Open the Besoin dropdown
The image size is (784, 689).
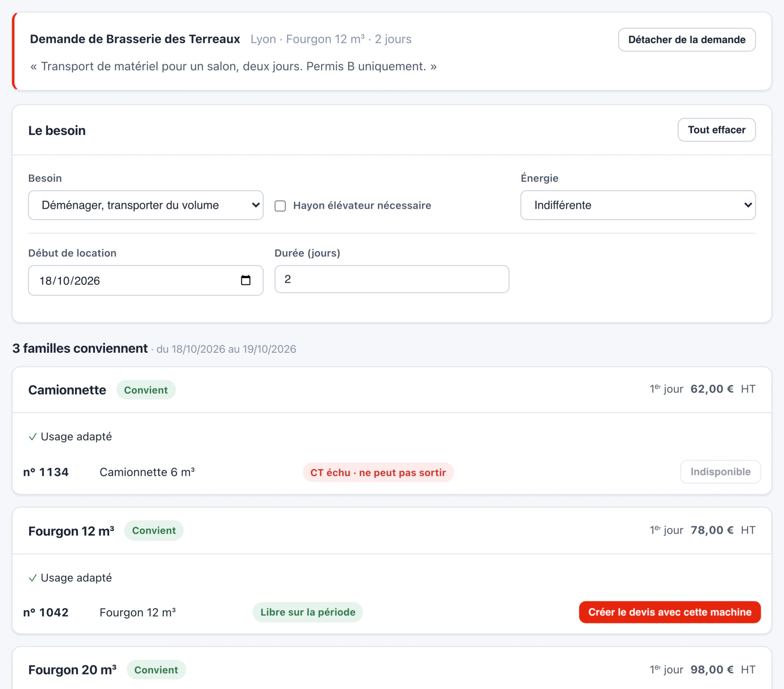click(x=146, y=205)
